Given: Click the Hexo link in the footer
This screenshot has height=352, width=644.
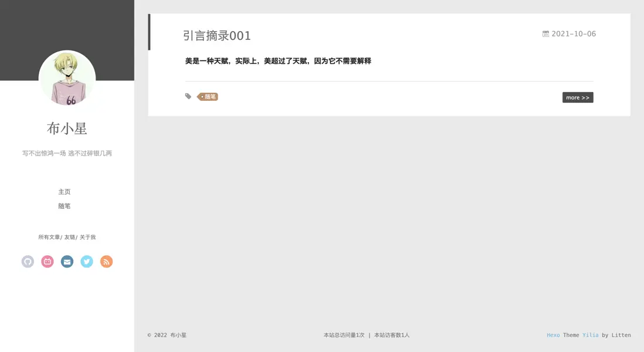Looking at the screenshot, I should pos(553,335).
